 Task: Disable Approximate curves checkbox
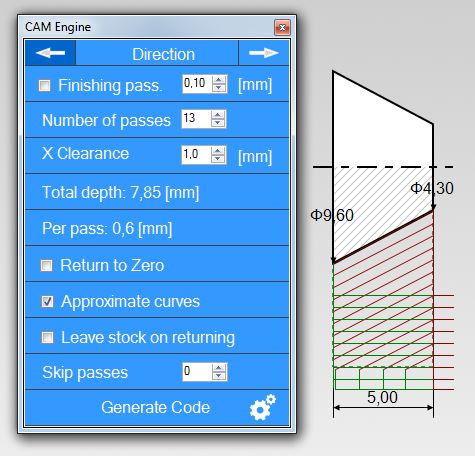tap(47, 302)
